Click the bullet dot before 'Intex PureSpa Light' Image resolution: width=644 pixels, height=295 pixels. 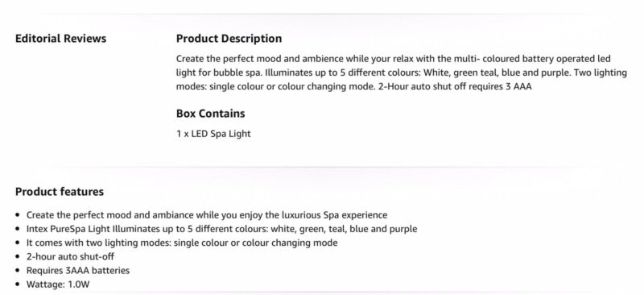(17, 229)
